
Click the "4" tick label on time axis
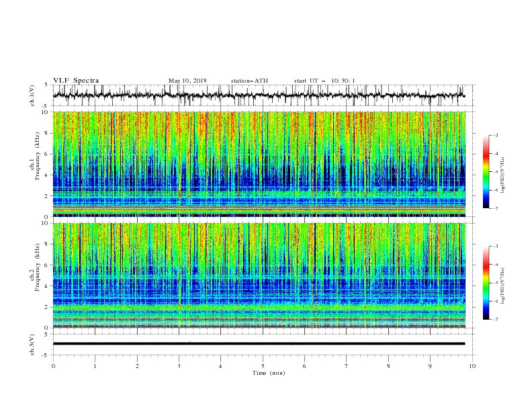click(220, 366)
